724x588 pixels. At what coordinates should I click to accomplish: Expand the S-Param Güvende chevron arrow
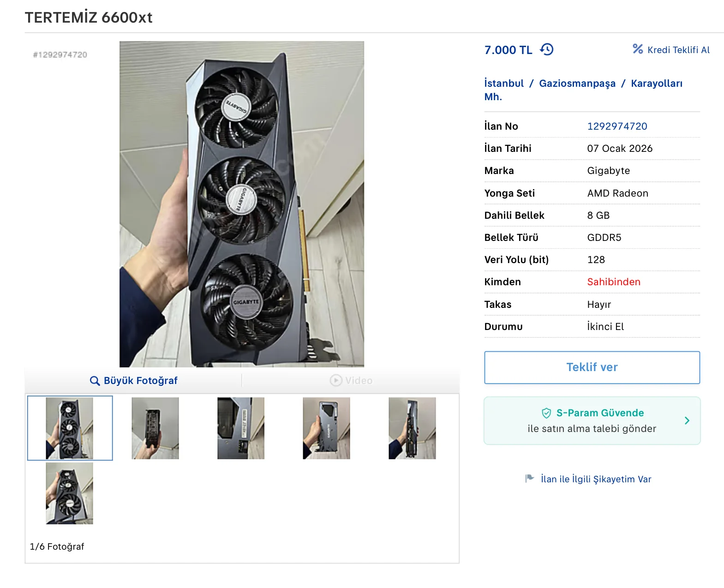click(687, 420)
